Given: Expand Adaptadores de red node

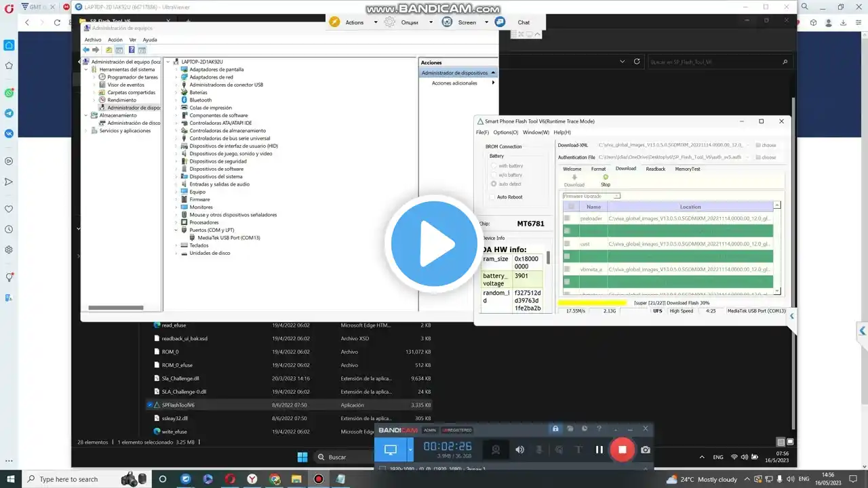Looking at the screenshot, I should point(176,77).
